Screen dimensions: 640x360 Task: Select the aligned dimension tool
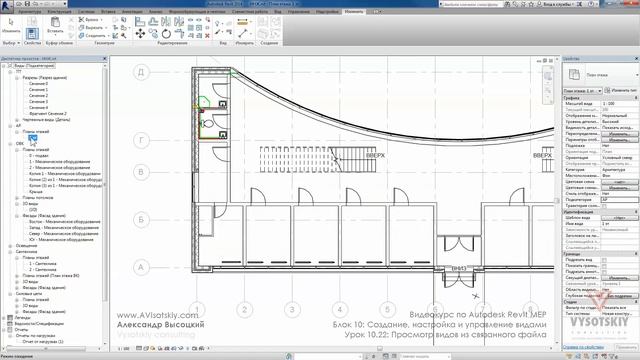[x=242, y=33]
